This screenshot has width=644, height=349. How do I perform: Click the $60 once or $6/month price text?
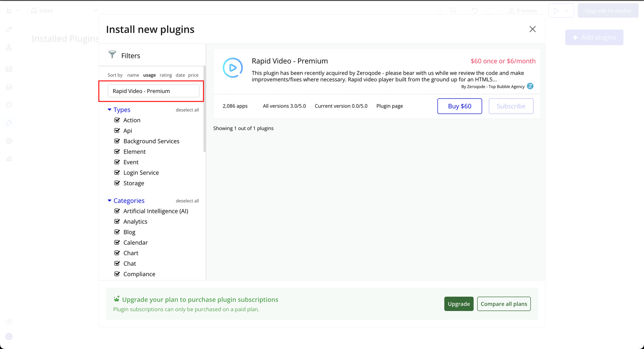[x=503, y=61]
